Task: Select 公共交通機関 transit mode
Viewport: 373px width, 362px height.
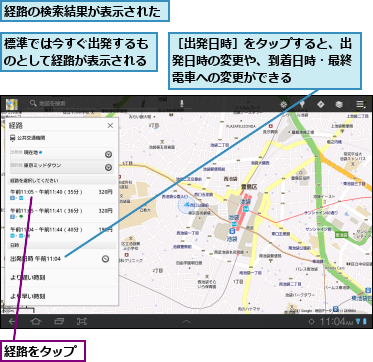Action: [31, 137]
